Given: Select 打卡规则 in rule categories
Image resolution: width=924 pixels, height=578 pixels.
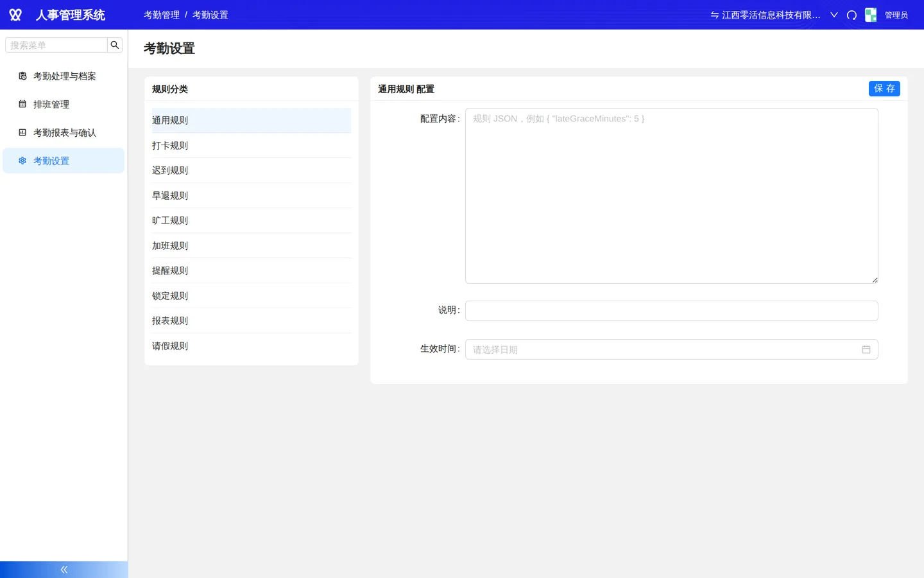Looking at the screenshot, I should click(252, 145).
